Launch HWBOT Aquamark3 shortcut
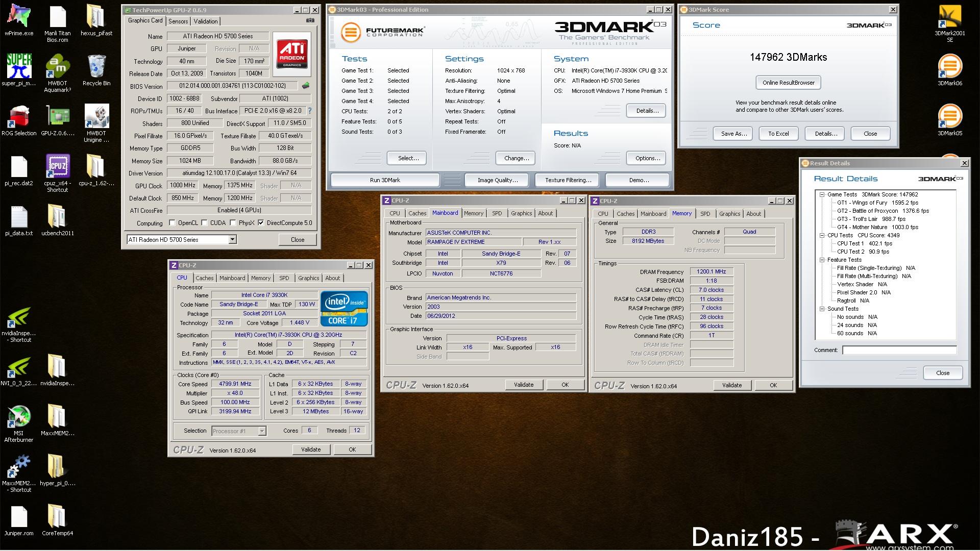 (58, 73)
